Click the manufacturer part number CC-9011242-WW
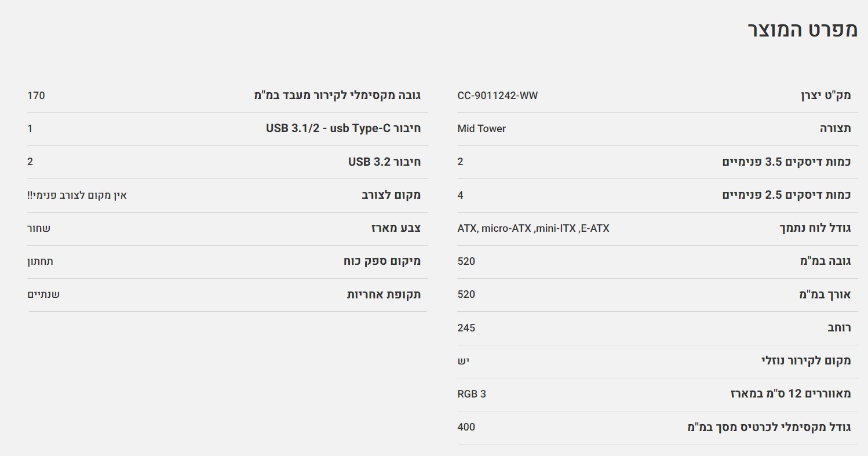The height and width of the screenshot is (456, 868). [x=497, y=96]
